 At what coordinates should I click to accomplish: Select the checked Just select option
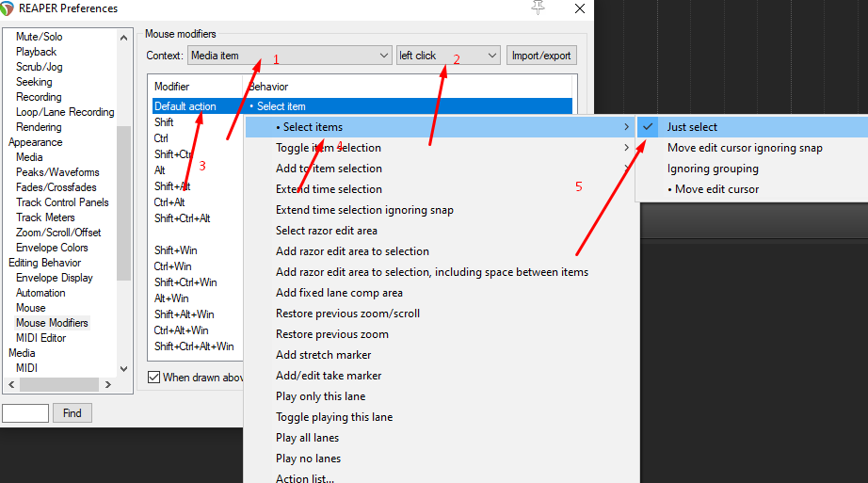[753, 127]
